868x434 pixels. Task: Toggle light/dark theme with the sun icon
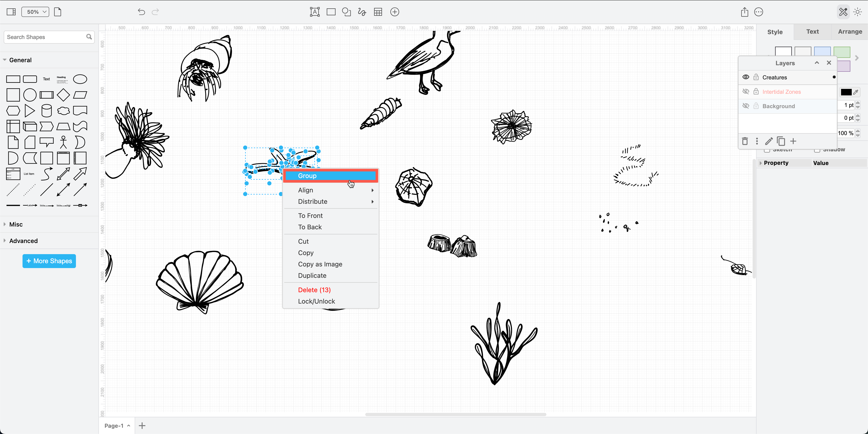click(858, 12)
